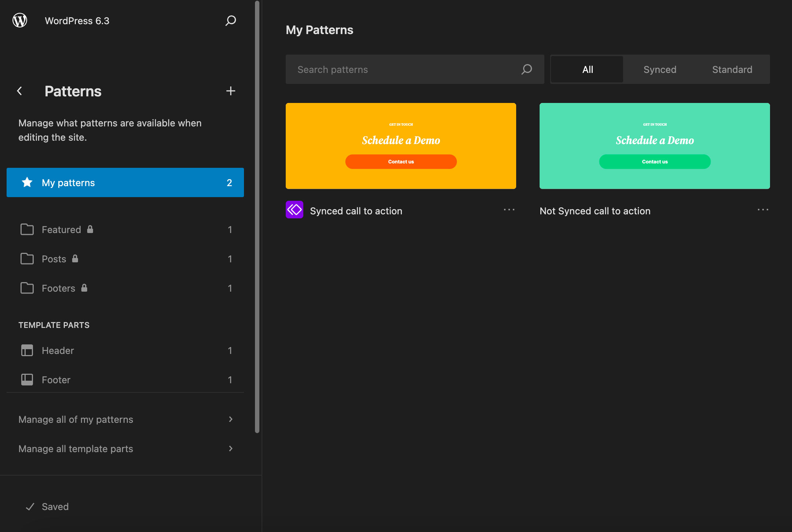Select the Standard filter tab
Image resolution: width=792 pixels, height=532 pixels.
click(x=732, y=69)
